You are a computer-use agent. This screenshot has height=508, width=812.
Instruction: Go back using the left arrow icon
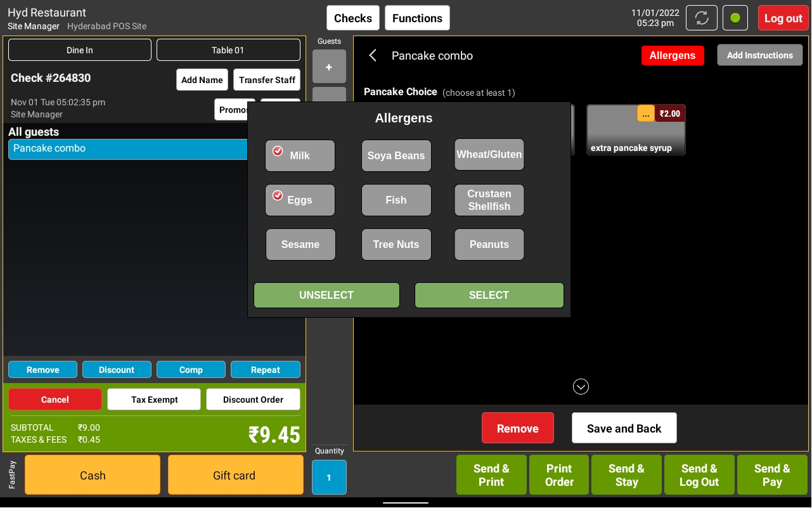pyautogui.click(x=373, y=56)
